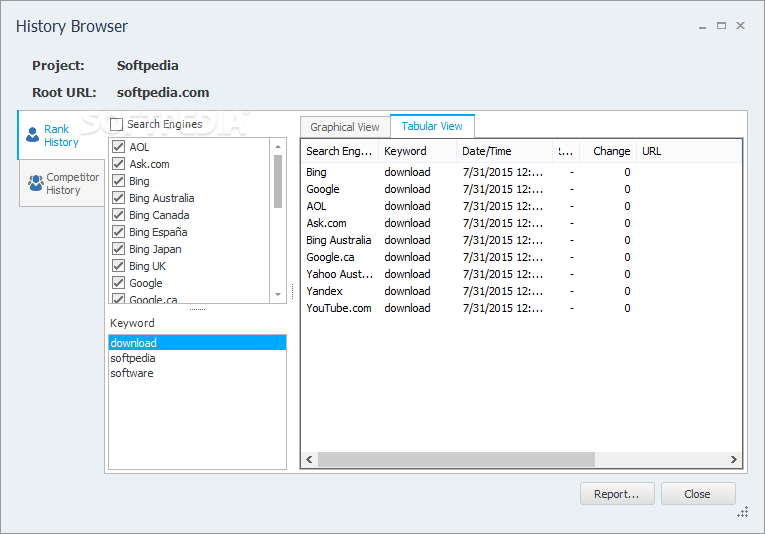
Task: Select the Yahoo Aust... table row
Action: click(x=521, y=274)
